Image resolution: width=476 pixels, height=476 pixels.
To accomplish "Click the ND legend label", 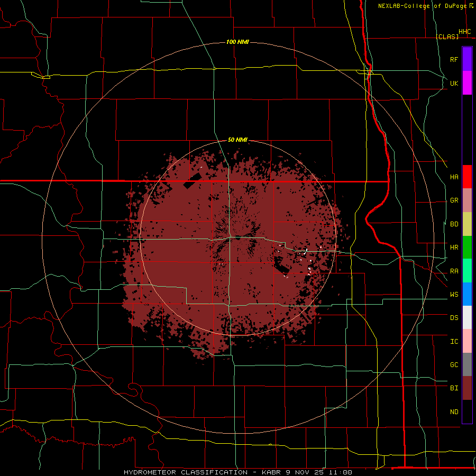I will [454, 412].
